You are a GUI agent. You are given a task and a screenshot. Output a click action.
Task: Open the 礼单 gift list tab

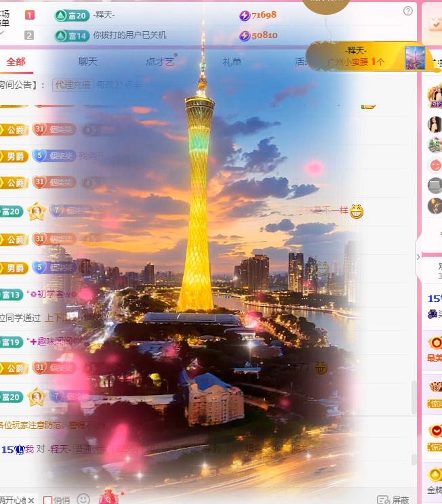[232, 62]
